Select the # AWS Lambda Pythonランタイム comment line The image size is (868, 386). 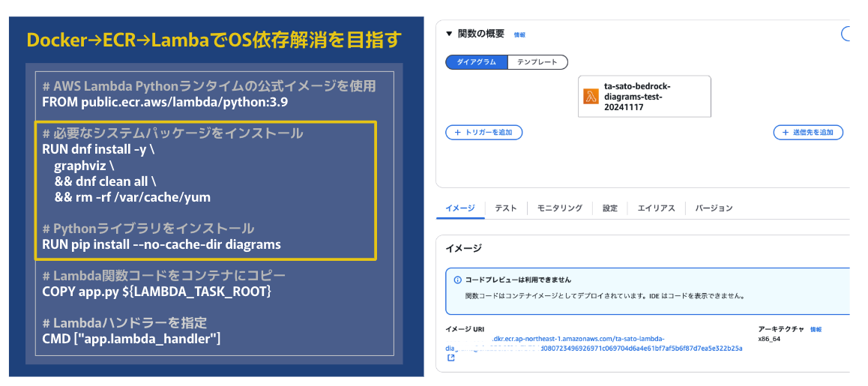point(209,86)
